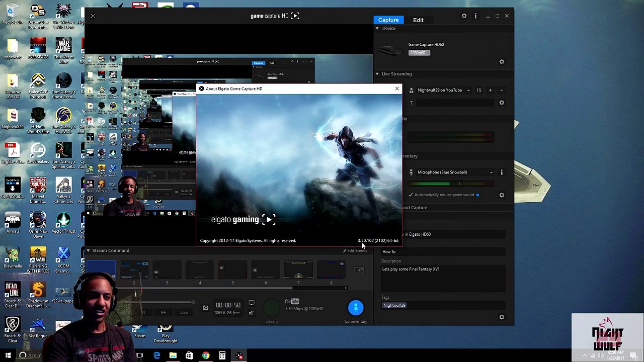Click the Description text field
Viewport: 644px width, 362px height.
[x=443, y=278]
